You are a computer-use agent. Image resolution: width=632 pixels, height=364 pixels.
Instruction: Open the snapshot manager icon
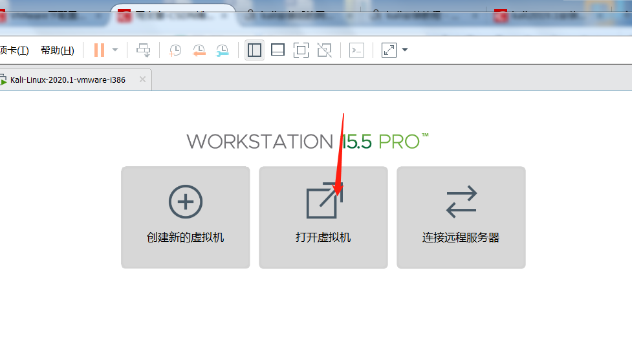click(222, 50)
